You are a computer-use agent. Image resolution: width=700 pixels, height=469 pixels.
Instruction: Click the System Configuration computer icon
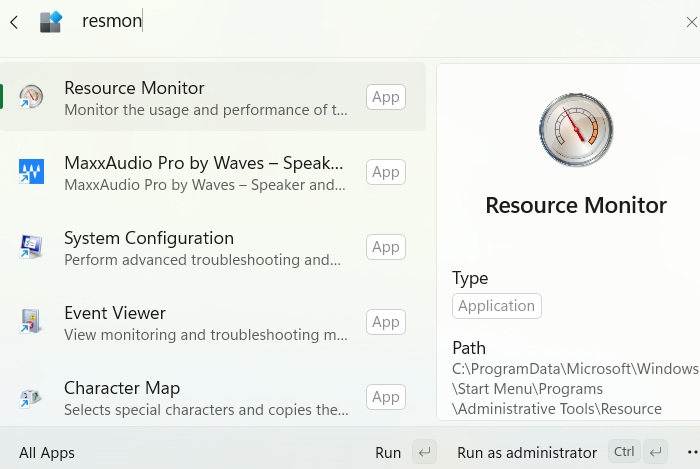click(x=31, y=246)
